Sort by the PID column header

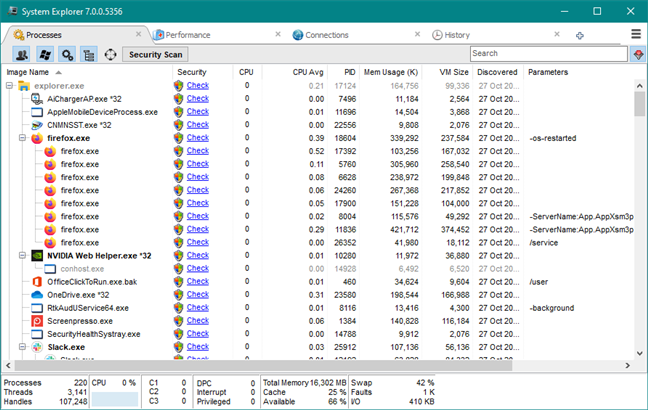point(350,72)
